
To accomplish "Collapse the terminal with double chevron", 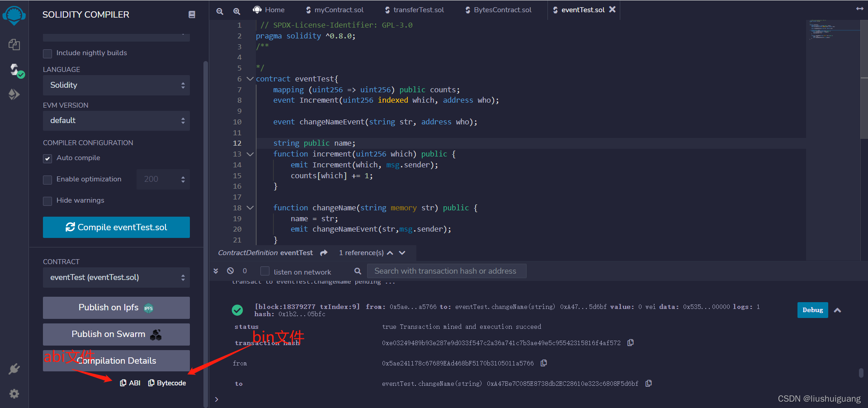I will pos(216,271).
